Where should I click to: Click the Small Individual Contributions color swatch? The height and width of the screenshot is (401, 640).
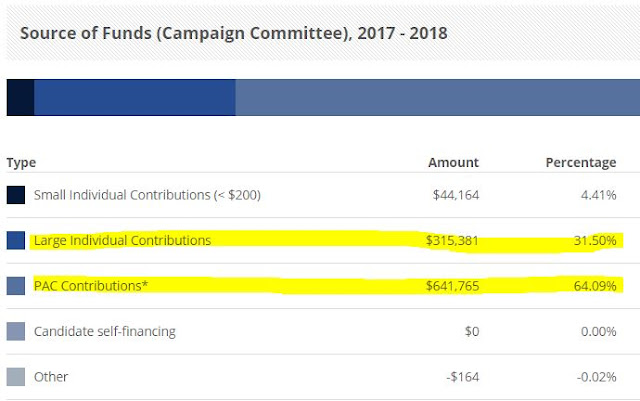tap(16, 195)
